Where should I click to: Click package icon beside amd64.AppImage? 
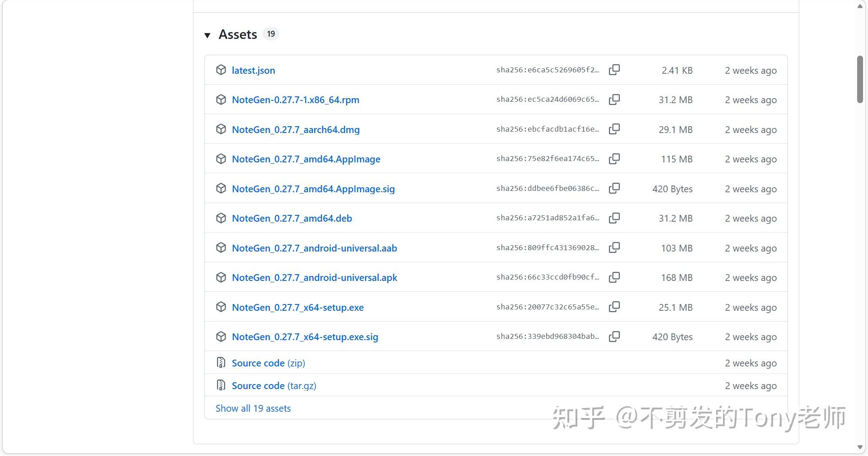[221, 159]
